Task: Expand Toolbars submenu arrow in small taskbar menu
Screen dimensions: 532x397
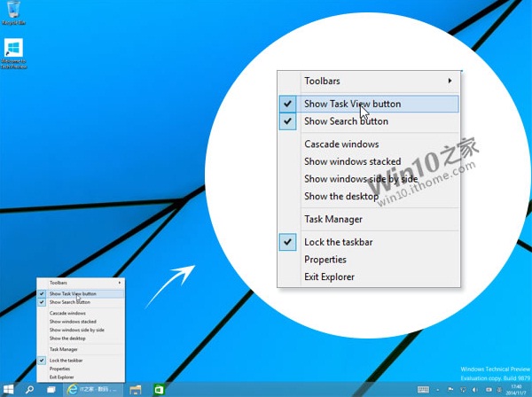Action: pyautogui.click(x=120, y=283)
